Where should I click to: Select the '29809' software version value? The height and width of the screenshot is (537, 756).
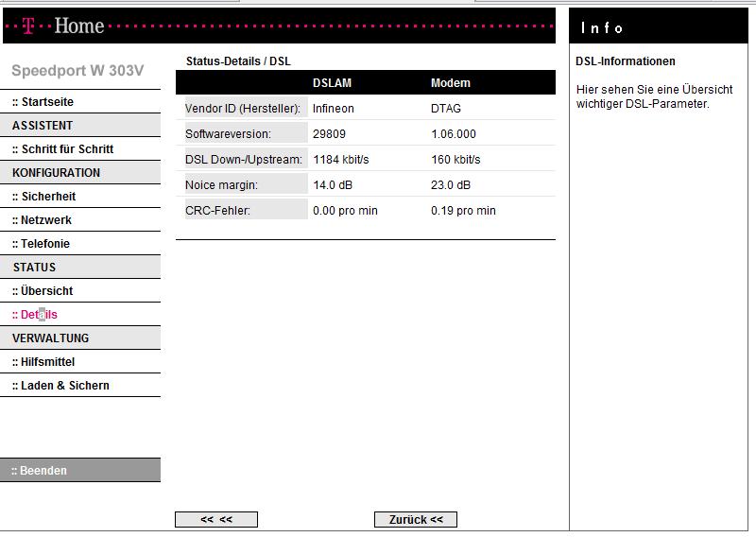pyautogui.click(x=329, y=134)
